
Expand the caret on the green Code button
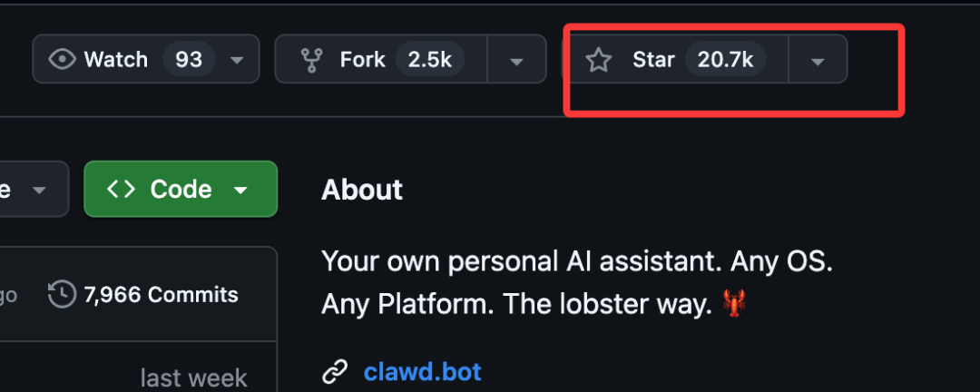[x=240, y=190]
